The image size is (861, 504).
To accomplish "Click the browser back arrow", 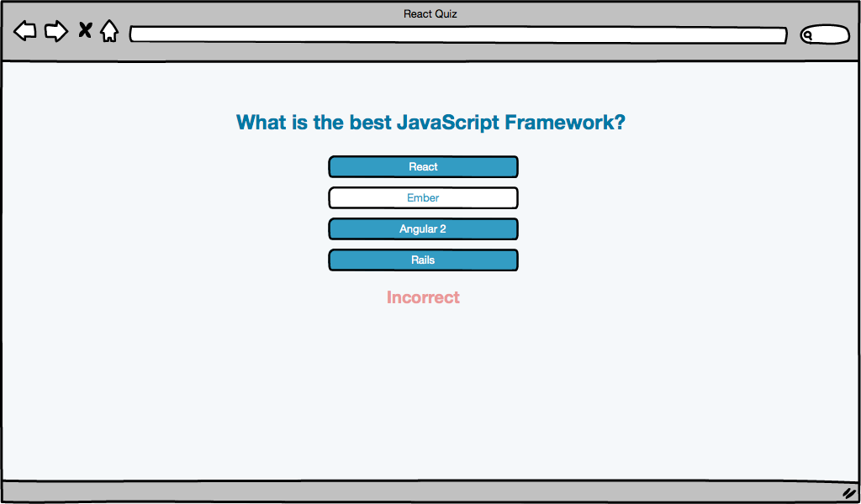I will (24, 31).
